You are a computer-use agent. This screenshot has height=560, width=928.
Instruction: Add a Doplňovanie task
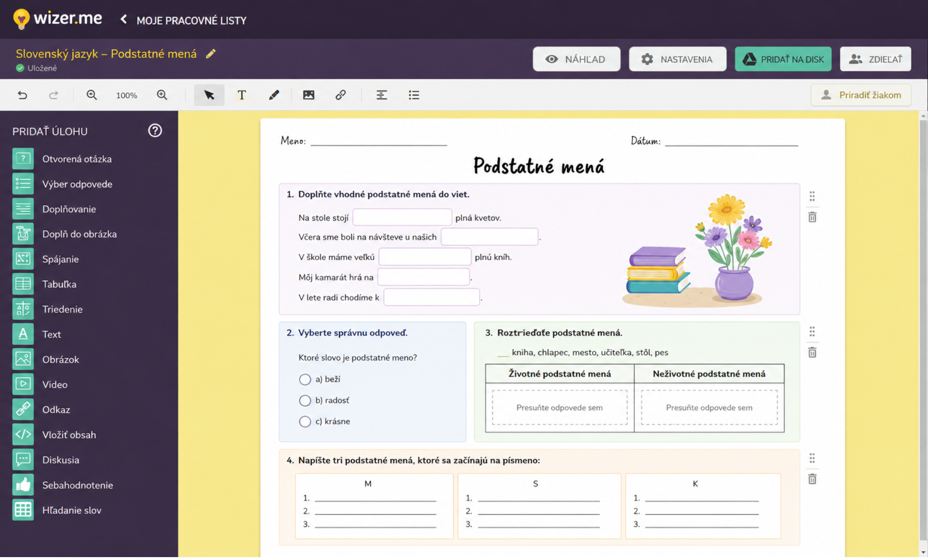55,209
